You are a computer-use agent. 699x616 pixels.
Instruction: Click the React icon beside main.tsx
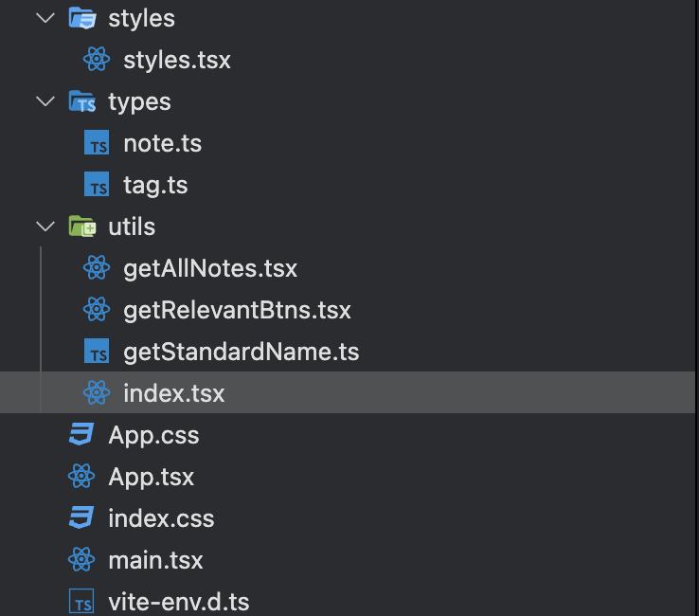point(81,559)
